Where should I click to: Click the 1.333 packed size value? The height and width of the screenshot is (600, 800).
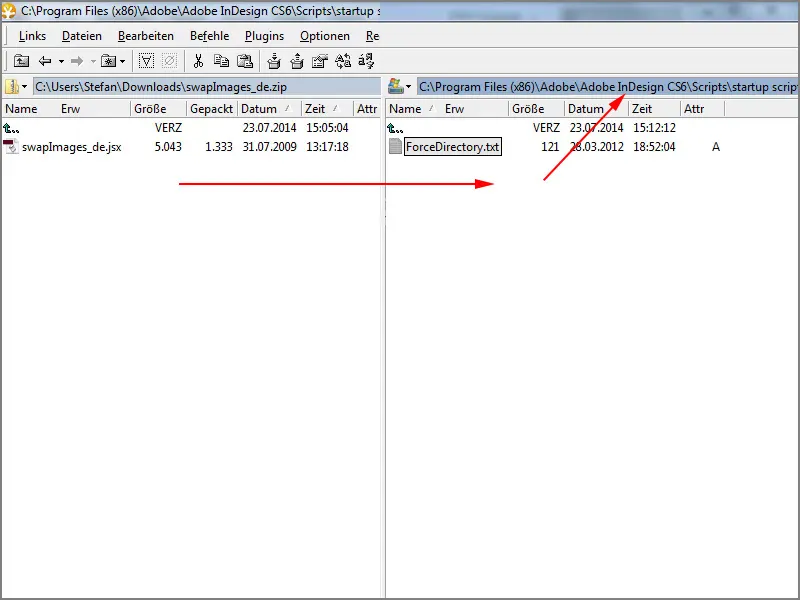pyautogui.click(x=218, y=147)
